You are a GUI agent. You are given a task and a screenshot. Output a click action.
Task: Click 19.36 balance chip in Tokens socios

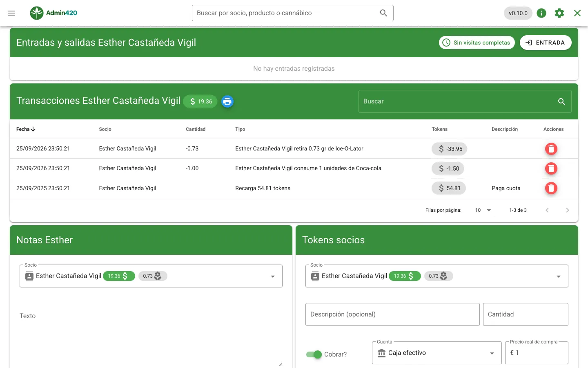click(405, 276)
